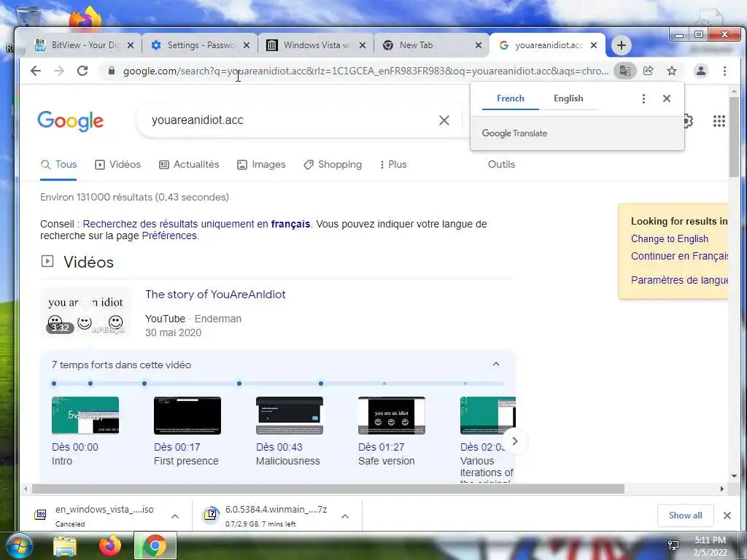Image resolution: width=747 pixels, height=560 pixels.
Task: Close the Google Translate popup
Action: click(667, 98)
